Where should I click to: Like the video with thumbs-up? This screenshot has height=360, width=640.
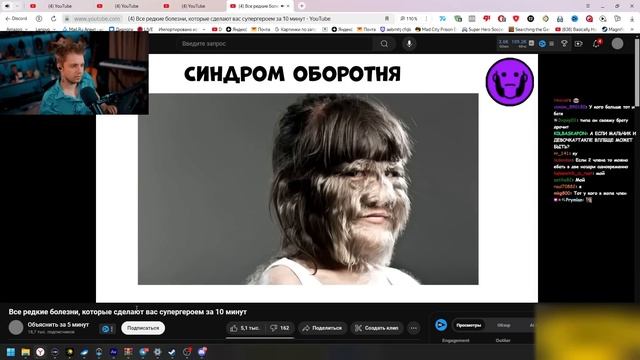coord(245,328)
